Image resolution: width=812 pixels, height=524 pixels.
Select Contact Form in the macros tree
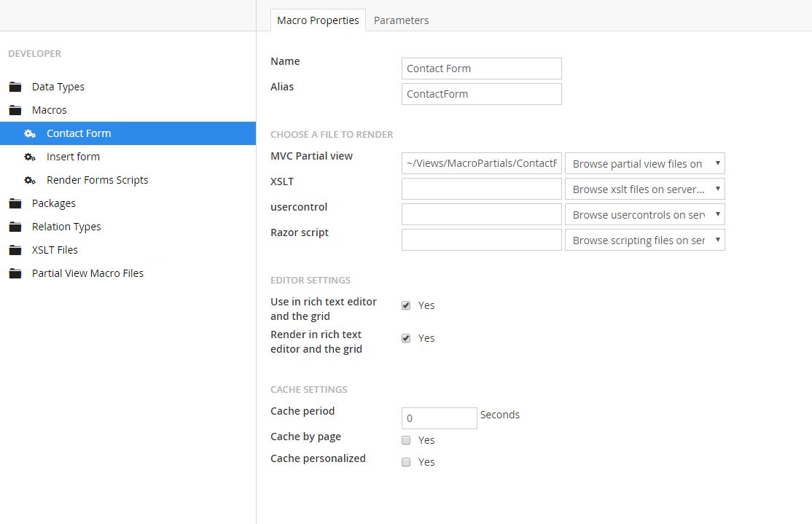[x=79, y=133]
